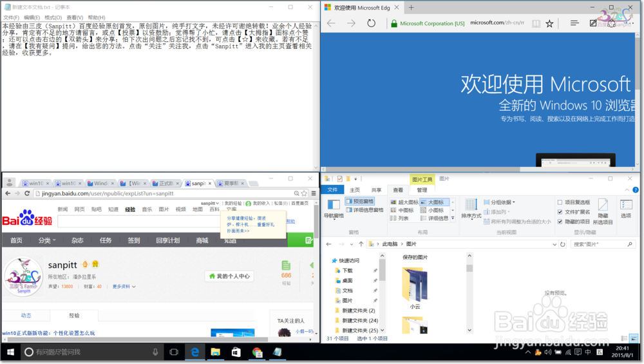
Task: Click quick access properties checkmark icon
Action: [x=339, y=178]
